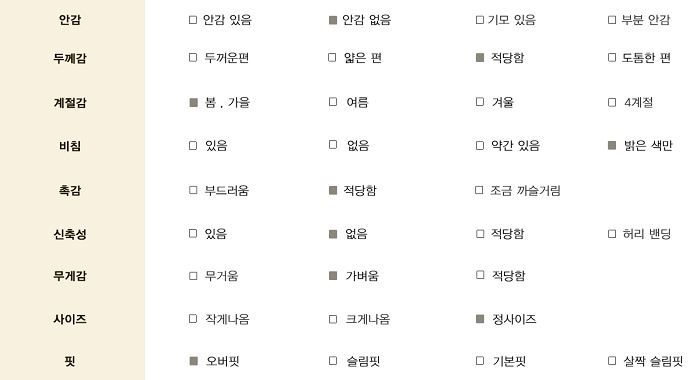Check the 무거움 weight option
This screenshot has height=380, width=700.
click(x=193, y=276)
